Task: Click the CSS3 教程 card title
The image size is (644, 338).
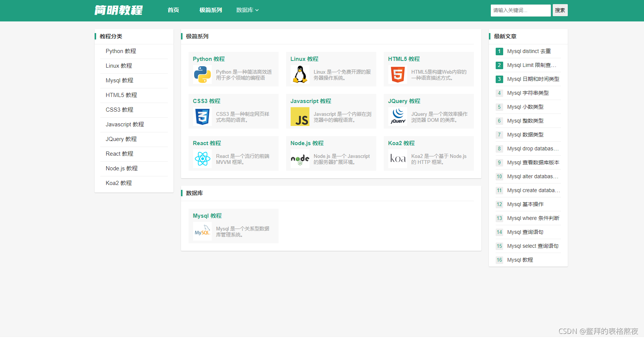Action: 207,101
